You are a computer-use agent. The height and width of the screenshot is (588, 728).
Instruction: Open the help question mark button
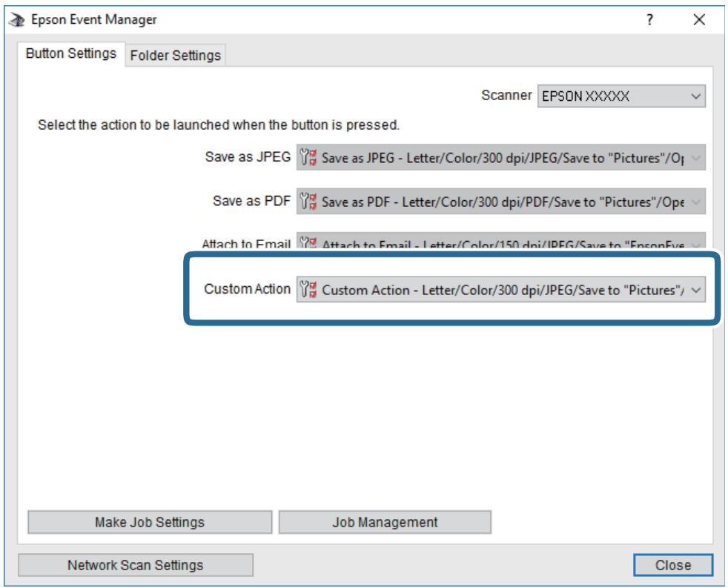(649, 20)
